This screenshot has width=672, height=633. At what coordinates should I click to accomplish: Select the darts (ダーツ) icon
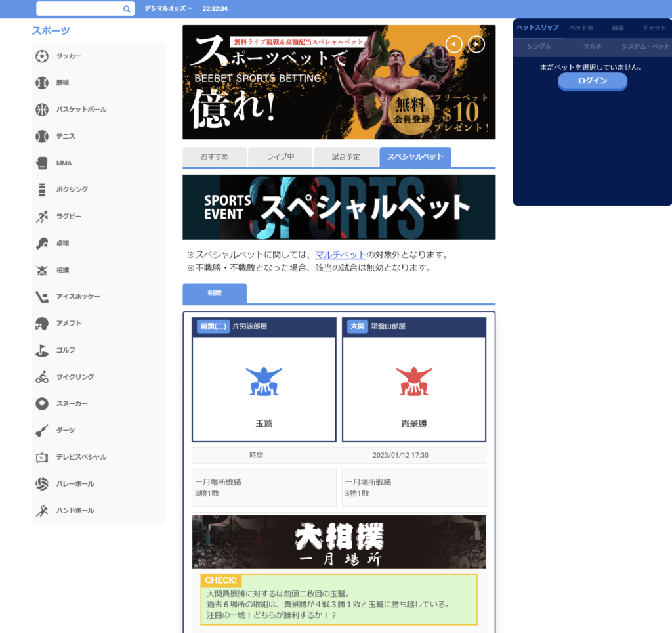tap(42, 430)
